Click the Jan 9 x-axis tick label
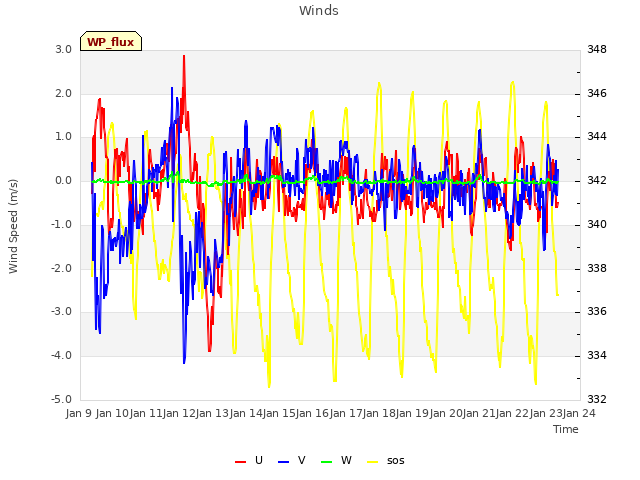Viewport: 640px width, 480px height. tap(79, 413)
